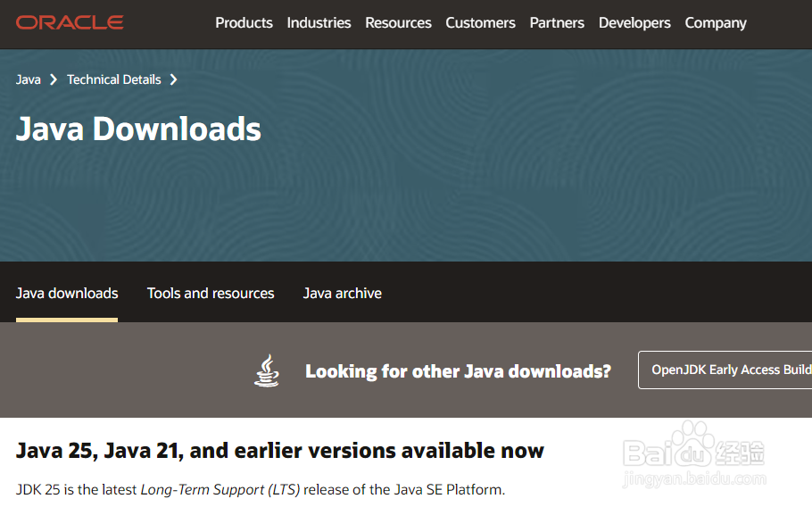Open the Developers menu

pos(634,23)
